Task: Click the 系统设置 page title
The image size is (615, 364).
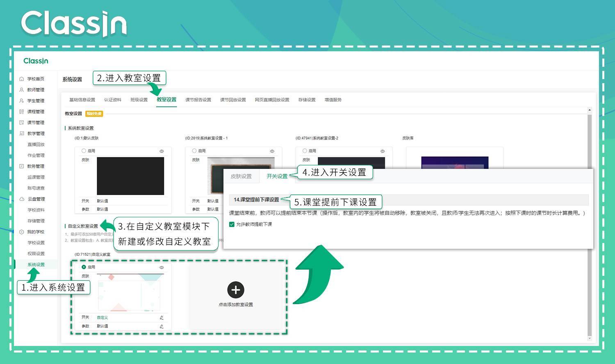Action: 72,79
